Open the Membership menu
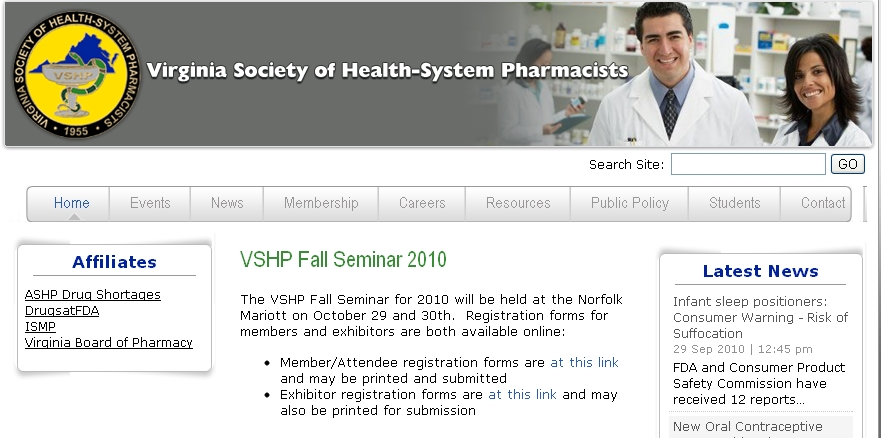 coord(321,203)
